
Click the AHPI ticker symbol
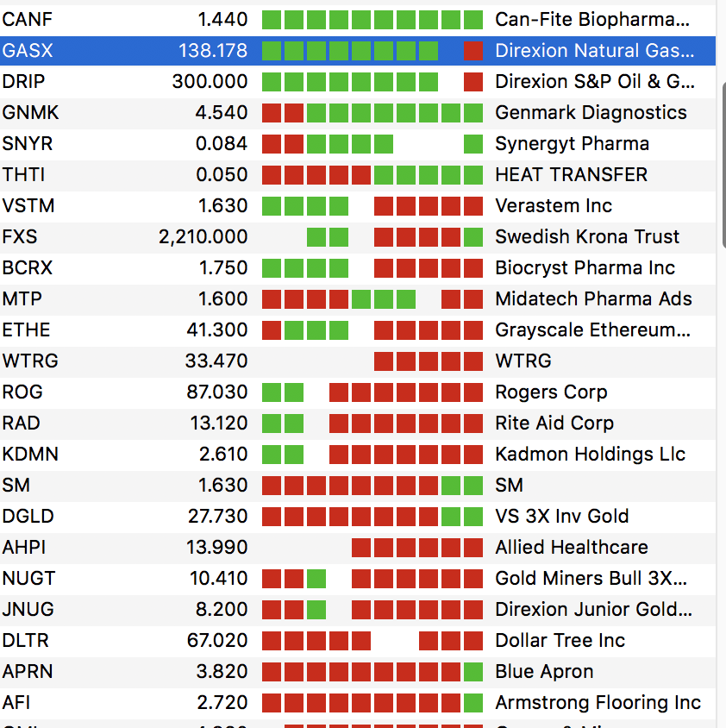tap(23, 548)
